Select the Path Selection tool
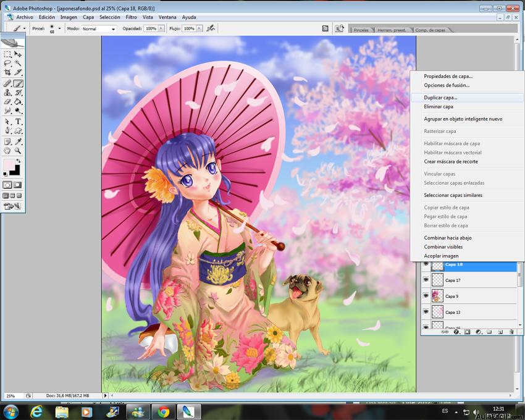The width and height of the screenshot is (525, 420). (7, 122)
